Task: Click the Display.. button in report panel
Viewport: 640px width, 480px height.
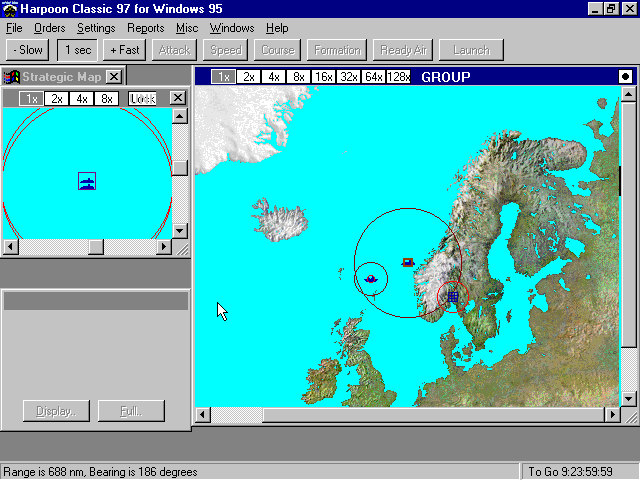Action: 56,411
